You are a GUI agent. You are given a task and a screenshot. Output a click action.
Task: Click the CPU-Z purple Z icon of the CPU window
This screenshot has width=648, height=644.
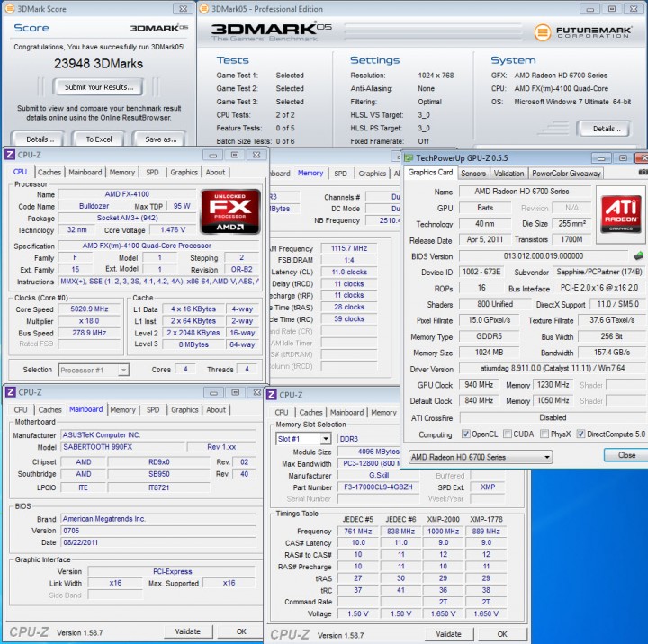10,155
